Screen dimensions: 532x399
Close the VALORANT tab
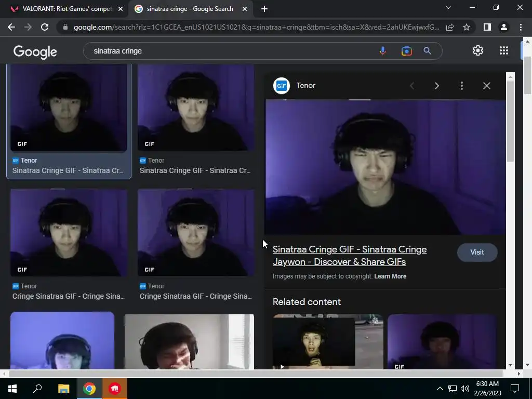(121, 9)
